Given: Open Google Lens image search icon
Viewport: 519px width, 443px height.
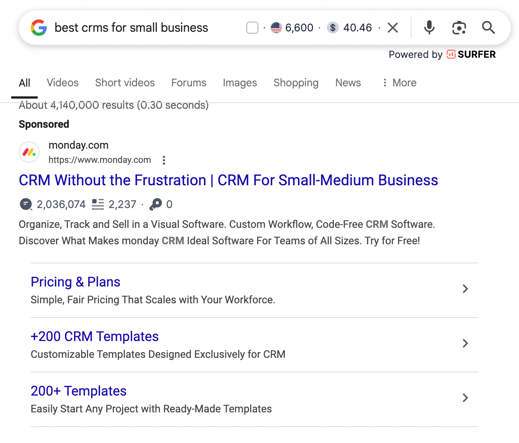Looking at the screenshot, I should (x=459, y=28).
